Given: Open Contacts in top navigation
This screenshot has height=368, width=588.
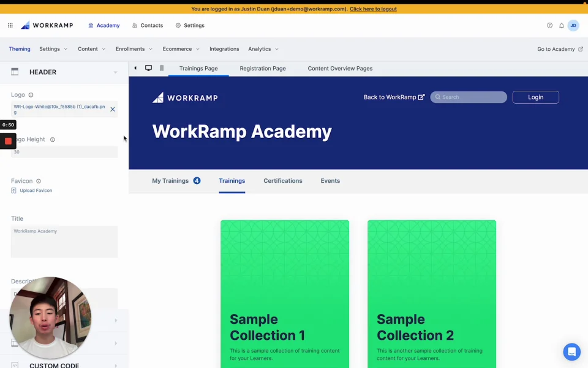Looking at the screenshot, I should 148,26.
